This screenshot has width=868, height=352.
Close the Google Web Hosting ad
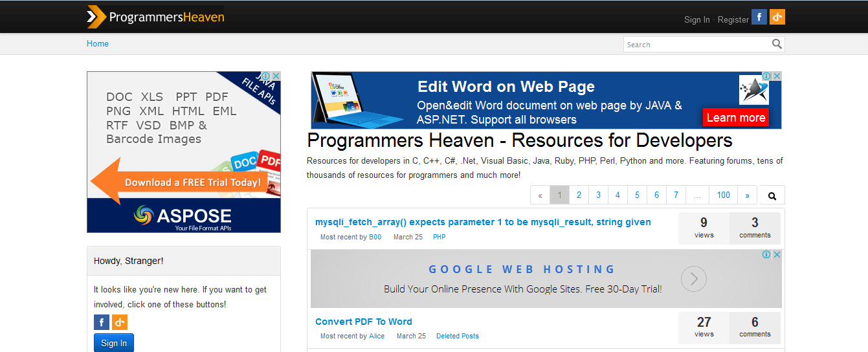point(777,255)
